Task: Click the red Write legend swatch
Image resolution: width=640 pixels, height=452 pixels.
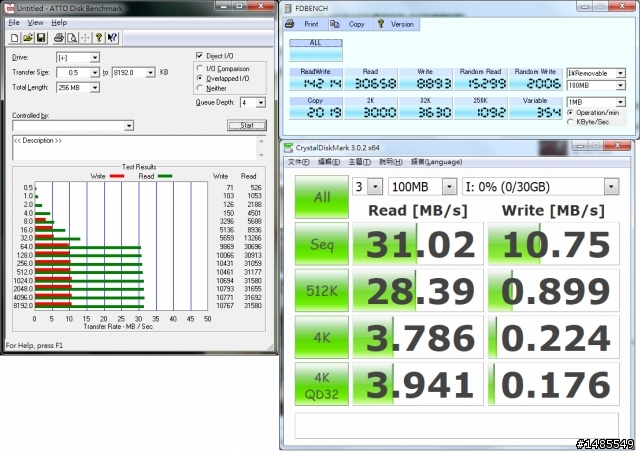Action: pos(117,176)
